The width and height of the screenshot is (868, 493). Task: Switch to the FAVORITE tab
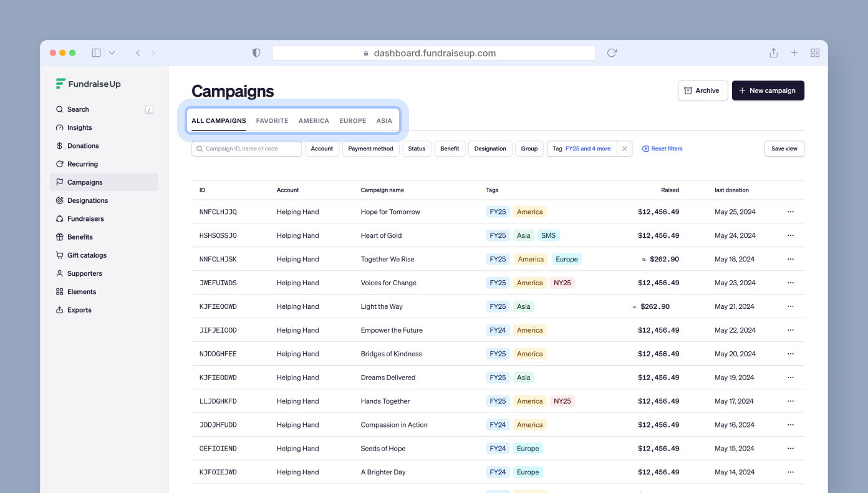point(272,120)
